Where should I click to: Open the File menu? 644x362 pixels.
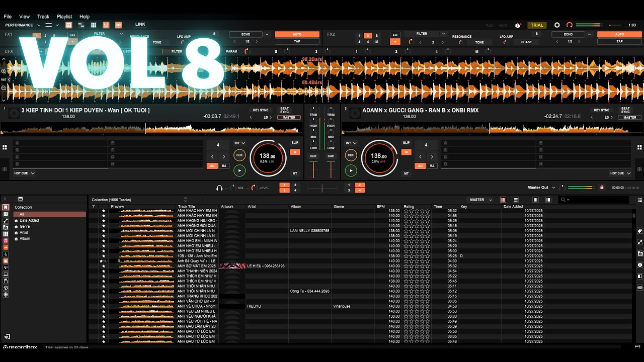[x=8, y=17]
